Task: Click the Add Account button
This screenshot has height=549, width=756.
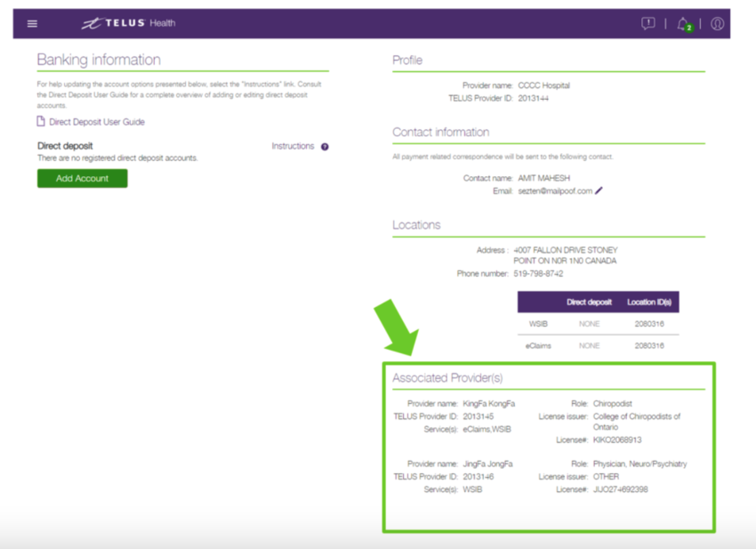Action: point(82,178)
